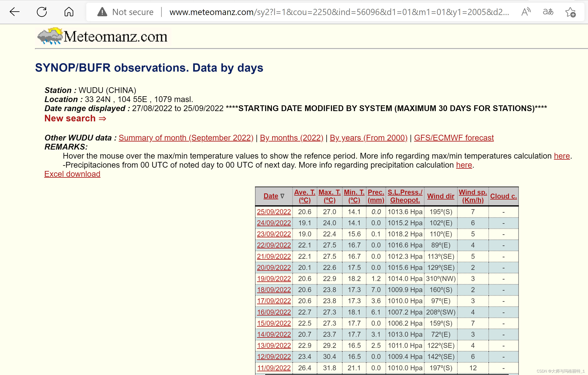The width and height of the screenshot is (588, 375).
Task: Open the translate page icon
Action: [548, 12]
